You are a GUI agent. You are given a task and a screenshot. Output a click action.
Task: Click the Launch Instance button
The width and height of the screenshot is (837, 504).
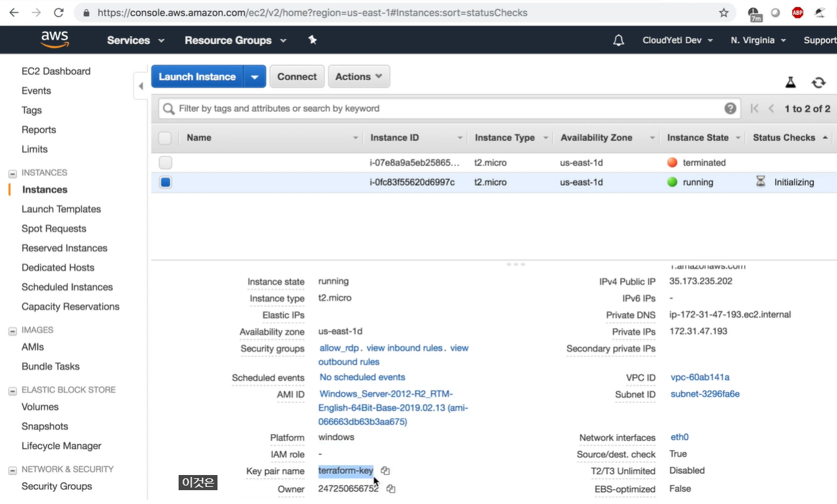pyautogui.click(x=197, y=76)
